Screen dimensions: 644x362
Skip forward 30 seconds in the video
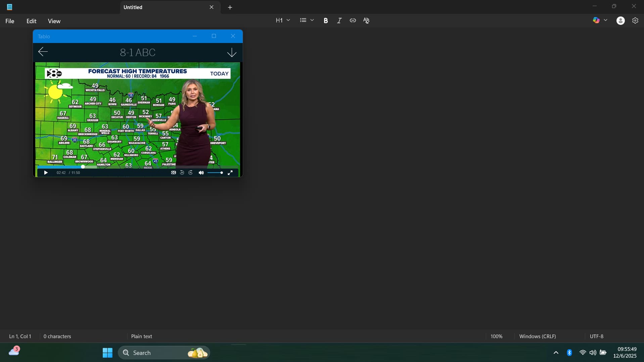click(x=191, y=173)
